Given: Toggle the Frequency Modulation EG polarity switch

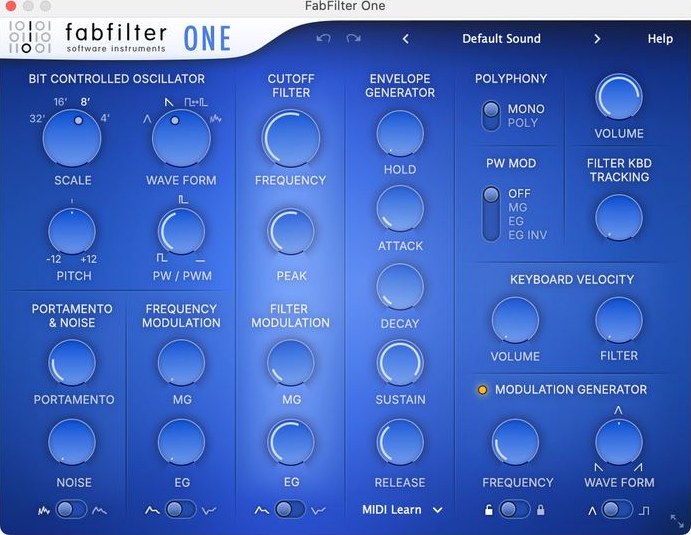Looking at the screenshot, I should [181, 509].
